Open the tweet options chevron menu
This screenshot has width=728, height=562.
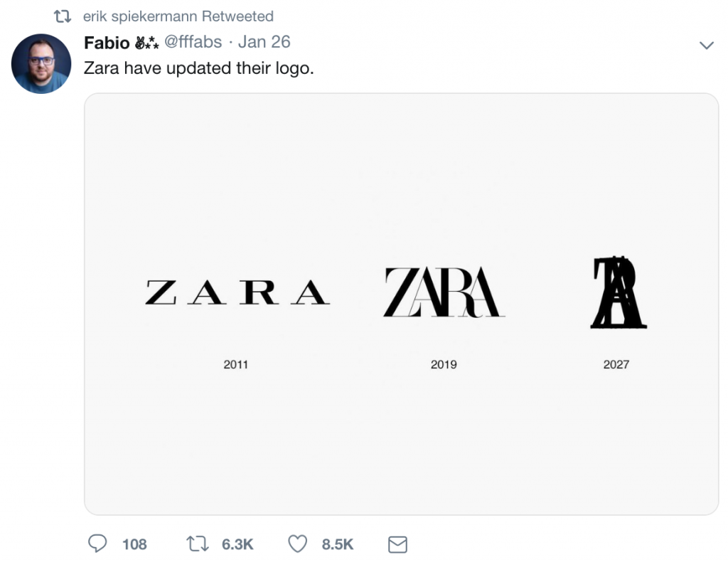click(x=706, y=46)
